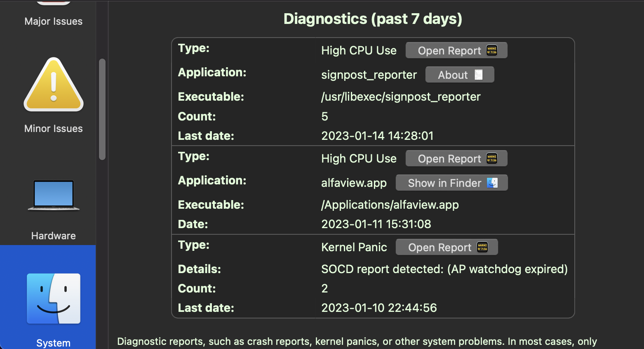Click console icon in Kernel Panic Open Report
The height and width of the screenshot is (349, 644).
pos(482,247)
